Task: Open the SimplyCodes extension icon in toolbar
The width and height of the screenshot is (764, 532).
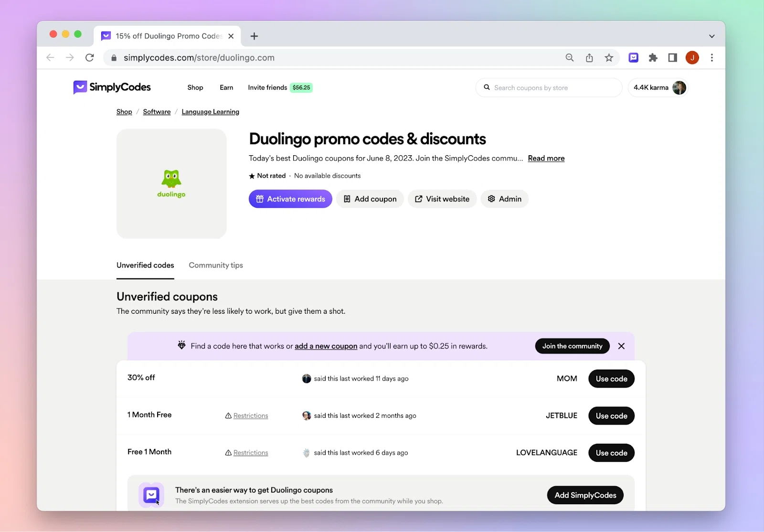Action: pyautogui.click(x=634, y=58)
